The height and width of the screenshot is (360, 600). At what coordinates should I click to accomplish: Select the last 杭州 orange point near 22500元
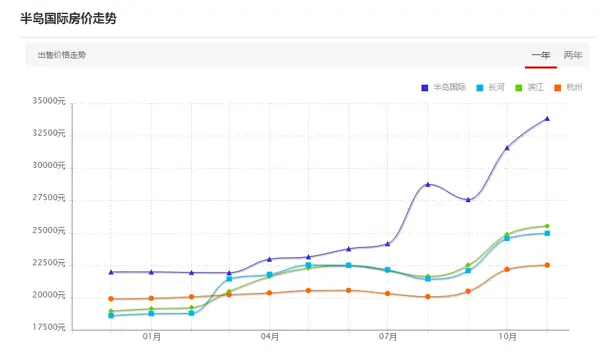point(547,265)
